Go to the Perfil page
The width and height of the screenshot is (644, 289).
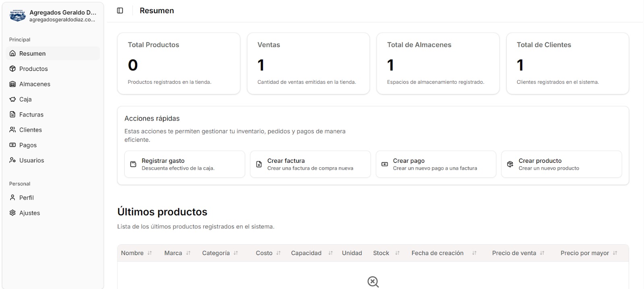27,198
